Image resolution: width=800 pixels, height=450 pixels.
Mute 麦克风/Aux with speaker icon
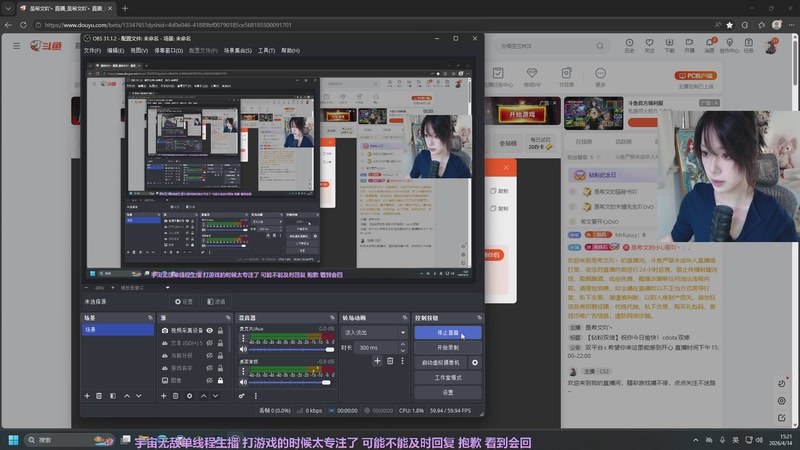(x=243, y=349)
